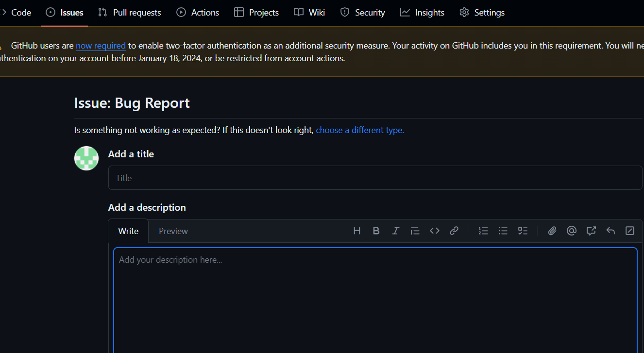Apply italic formatting icon
This screenshot has width=644, height=353.
coord(396,231)
